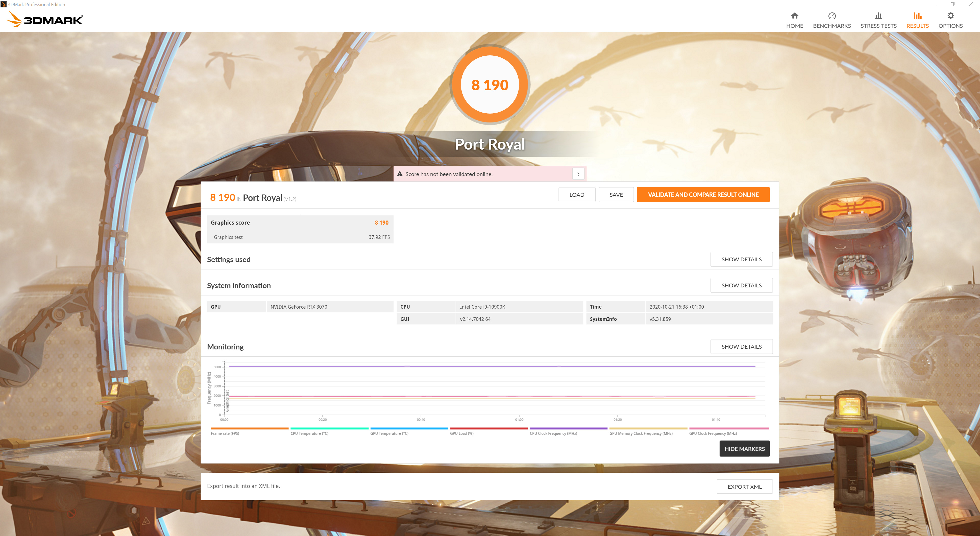
Task: Toggle Frame rate (FPS) legend series
Action: point(225,433)
